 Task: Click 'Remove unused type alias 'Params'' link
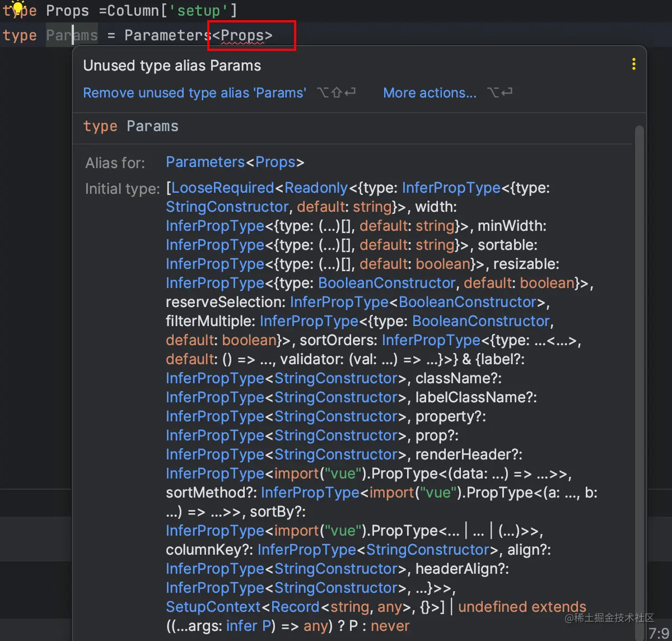[194, 93]
